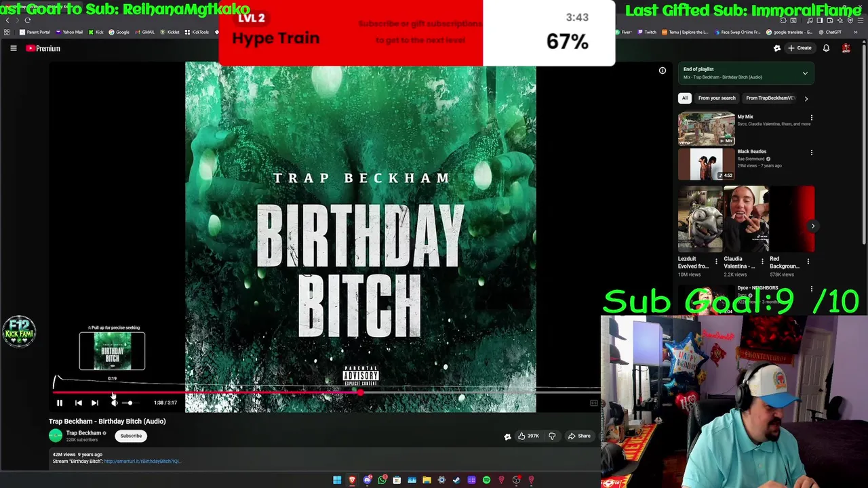
Task: Open the GMAIL bookmark
Action: pyautogui.click(x=144, y=32)
